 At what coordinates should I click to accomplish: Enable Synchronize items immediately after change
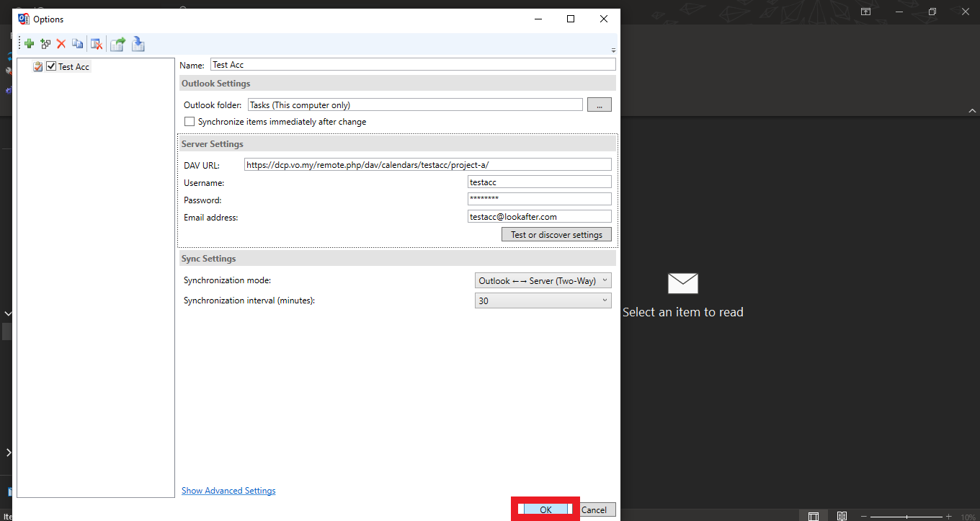tap(190, 122)
